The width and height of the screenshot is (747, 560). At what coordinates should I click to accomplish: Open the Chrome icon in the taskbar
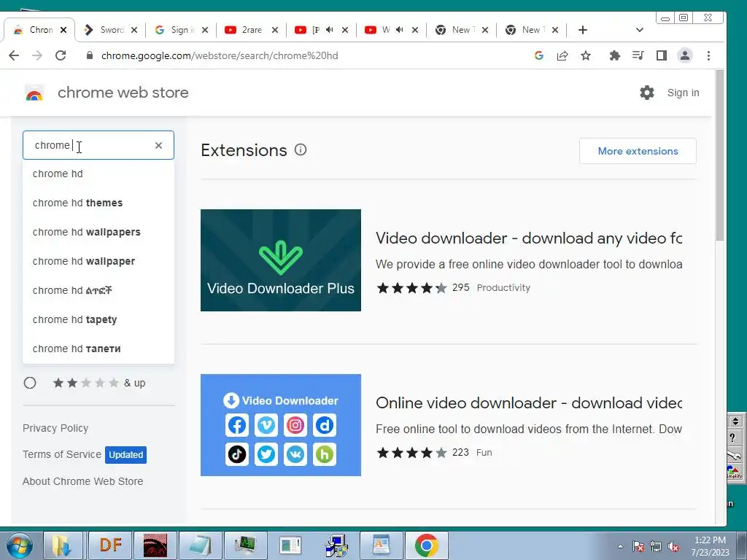pyautogui.click(x=426, y=545)
